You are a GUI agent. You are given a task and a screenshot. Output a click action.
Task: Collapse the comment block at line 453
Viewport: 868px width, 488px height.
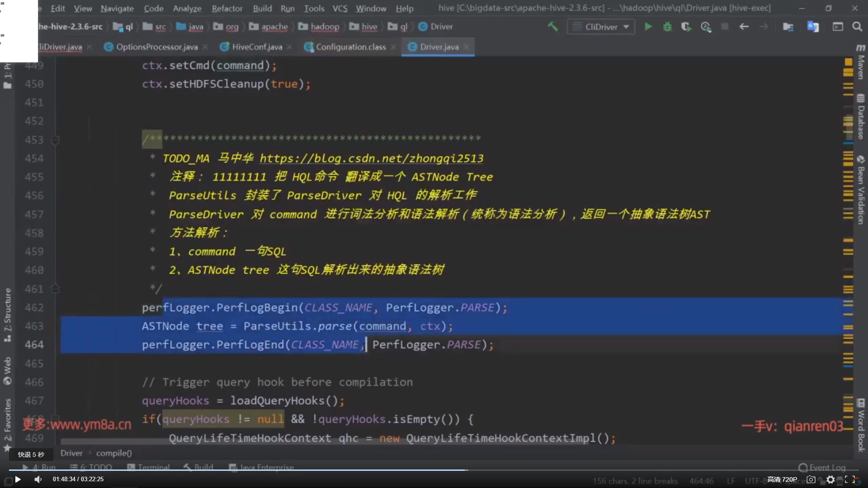point(55,140)
